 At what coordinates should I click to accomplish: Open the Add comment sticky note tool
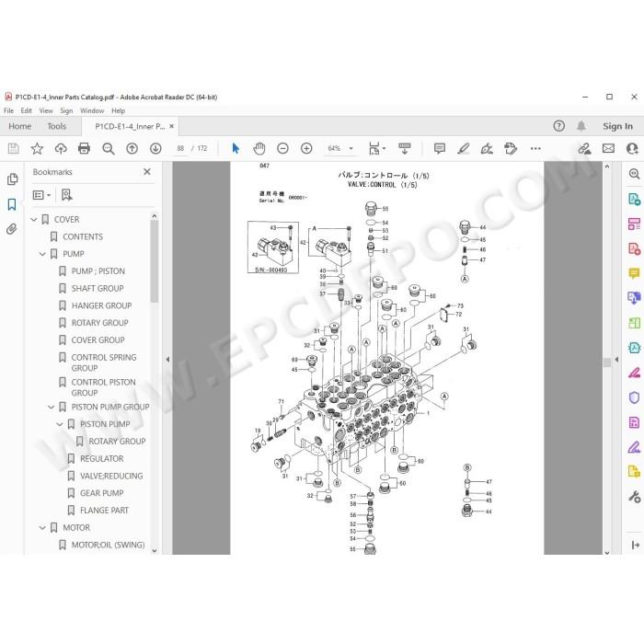[x=440, y=148]
